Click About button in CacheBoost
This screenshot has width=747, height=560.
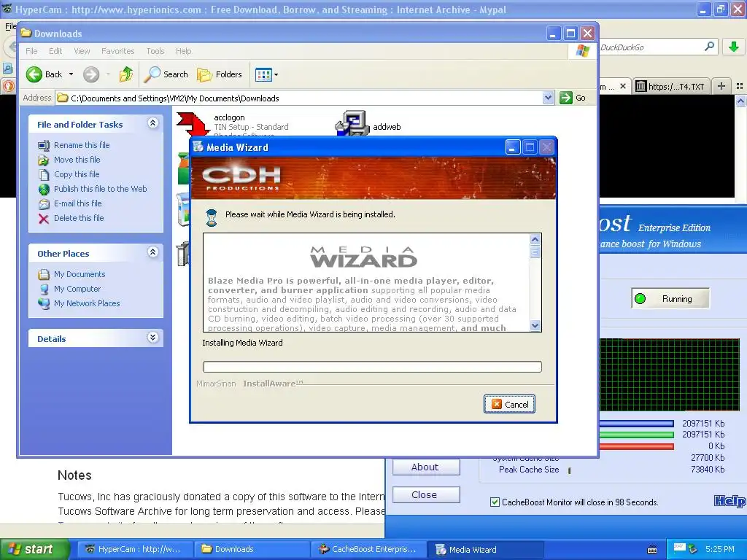tap(426, 467)
